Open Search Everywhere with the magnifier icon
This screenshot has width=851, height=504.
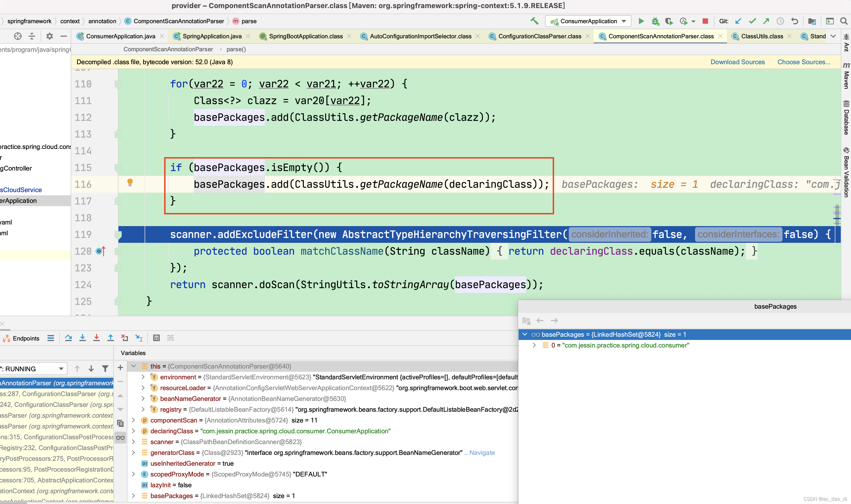click(843, 21)
